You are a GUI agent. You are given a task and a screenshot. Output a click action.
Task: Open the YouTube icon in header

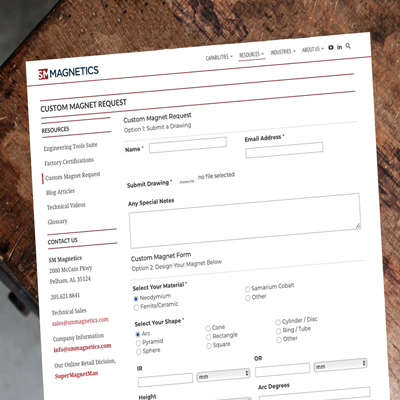coord(331,48)
